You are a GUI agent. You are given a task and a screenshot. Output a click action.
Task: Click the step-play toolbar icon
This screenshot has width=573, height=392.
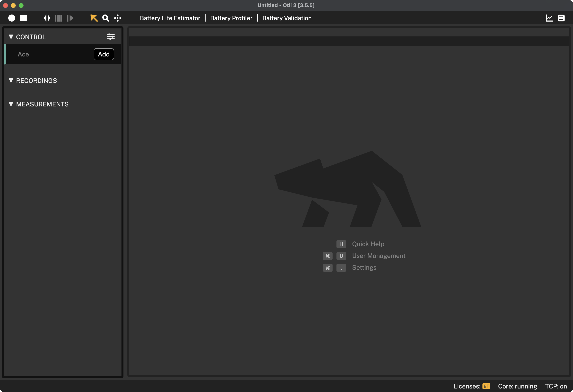coord(70,18)
